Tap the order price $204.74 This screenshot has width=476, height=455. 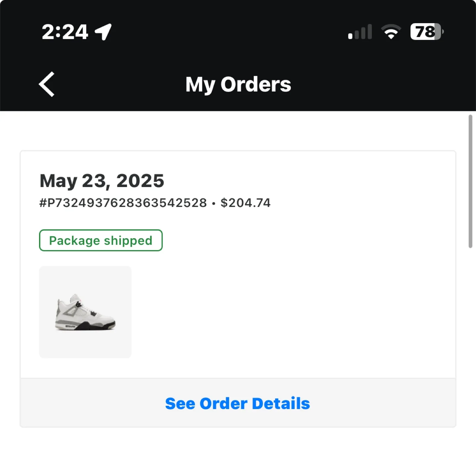(x=246, y=203)
